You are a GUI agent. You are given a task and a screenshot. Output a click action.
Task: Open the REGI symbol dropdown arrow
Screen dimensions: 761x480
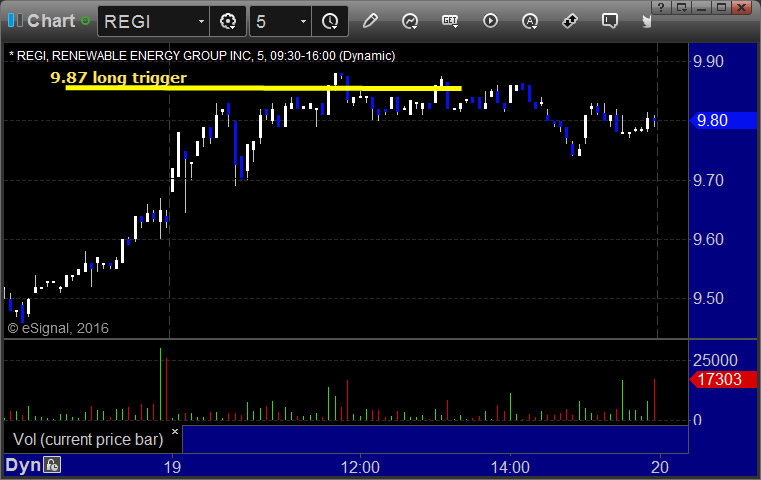201,21
